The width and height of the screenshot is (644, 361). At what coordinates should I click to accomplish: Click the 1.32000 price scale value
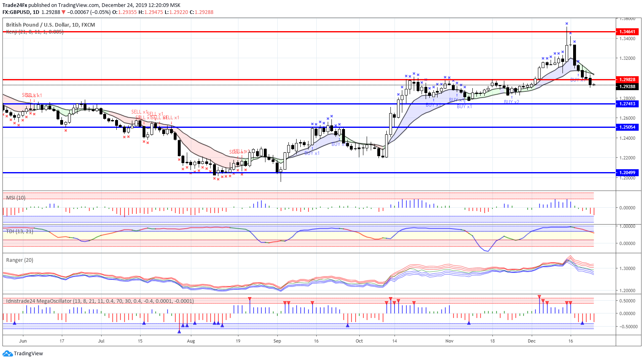tap(628, 58)
